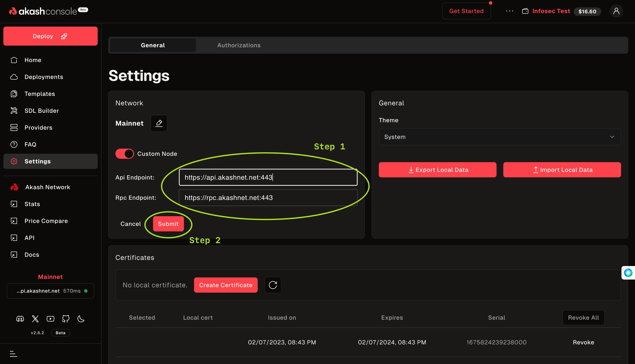Open the YouTube icon link
The image size is (635, 364).
click(50, 319)
